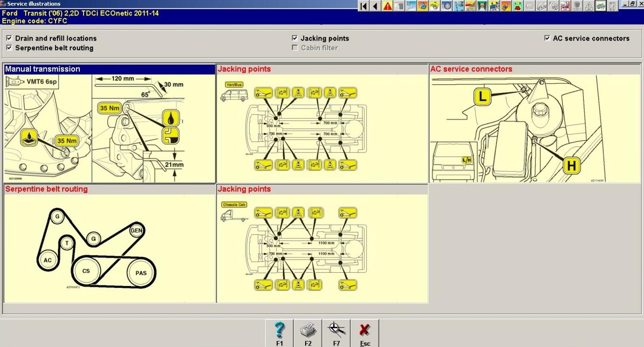This screenshot has height=347, width=644.
Task: Zoom illustration with F7 magnifier button
Action: (x=336, y=333)
